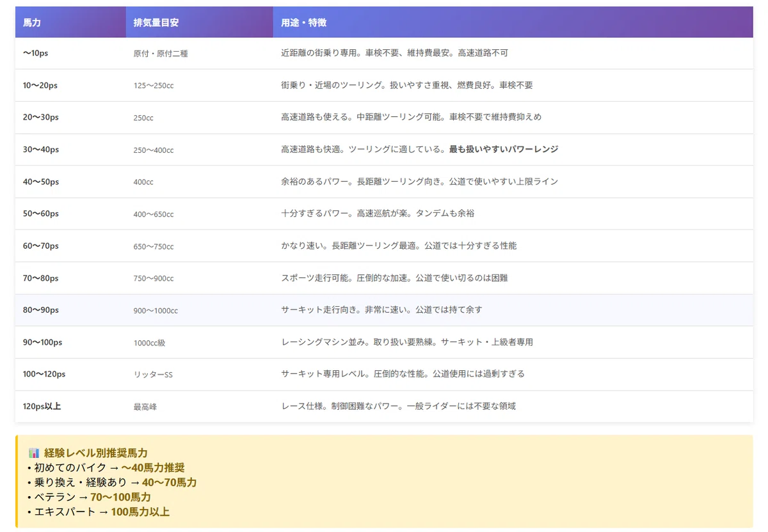Click the description starting 余裕のあるパワー

(420, 182)
